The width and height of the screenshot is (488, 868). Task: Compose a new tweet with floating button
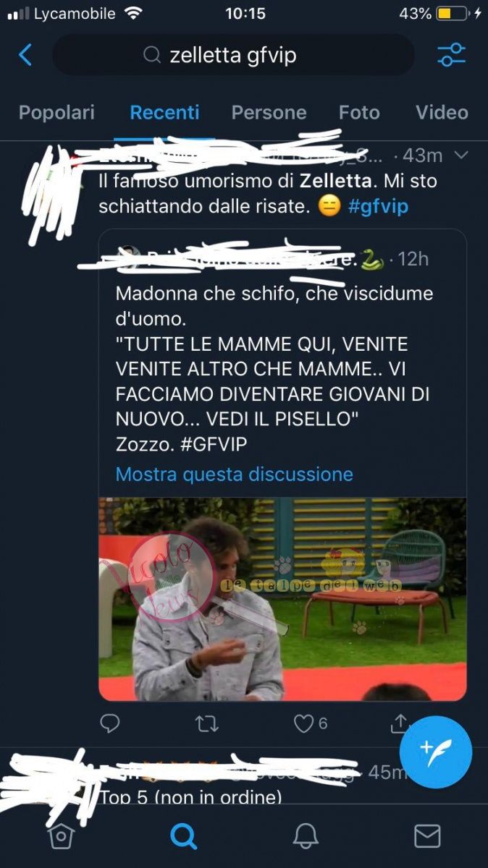(x=436, y=752)
